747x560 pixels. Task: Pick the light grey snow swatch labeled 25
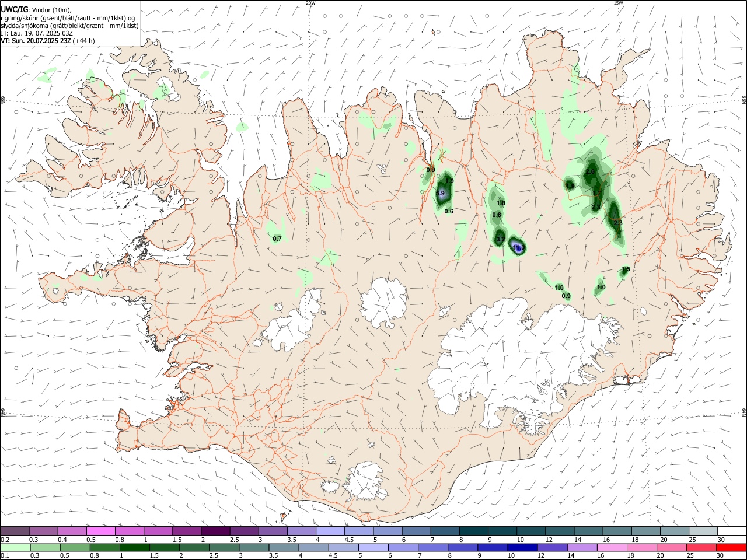pyautogui.click(x=703, y=531)
